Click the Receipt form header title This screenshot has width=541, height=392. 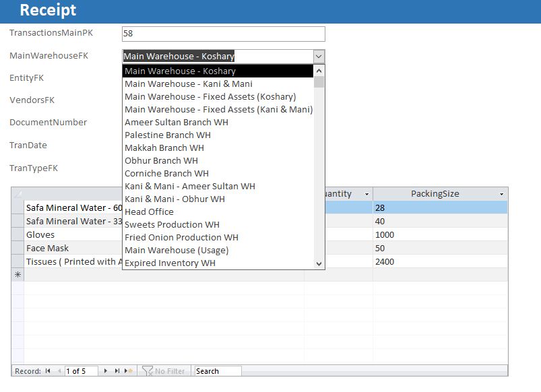[48, 10]
